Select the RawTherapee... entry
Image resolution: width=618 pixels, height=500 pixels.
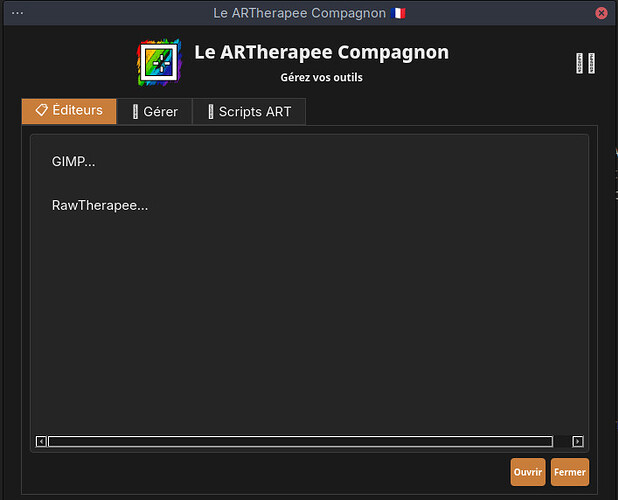coord(100,205)
